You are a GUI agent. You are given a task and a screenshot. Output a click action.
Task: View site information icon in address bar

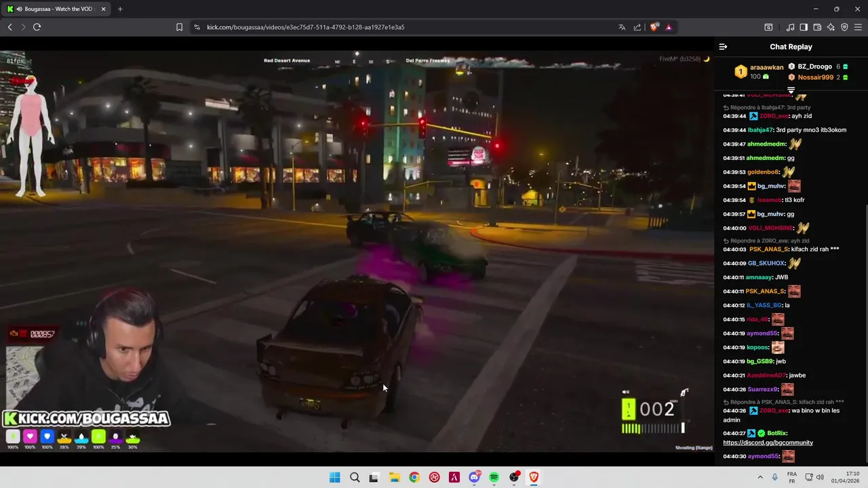tap(197, 27)
